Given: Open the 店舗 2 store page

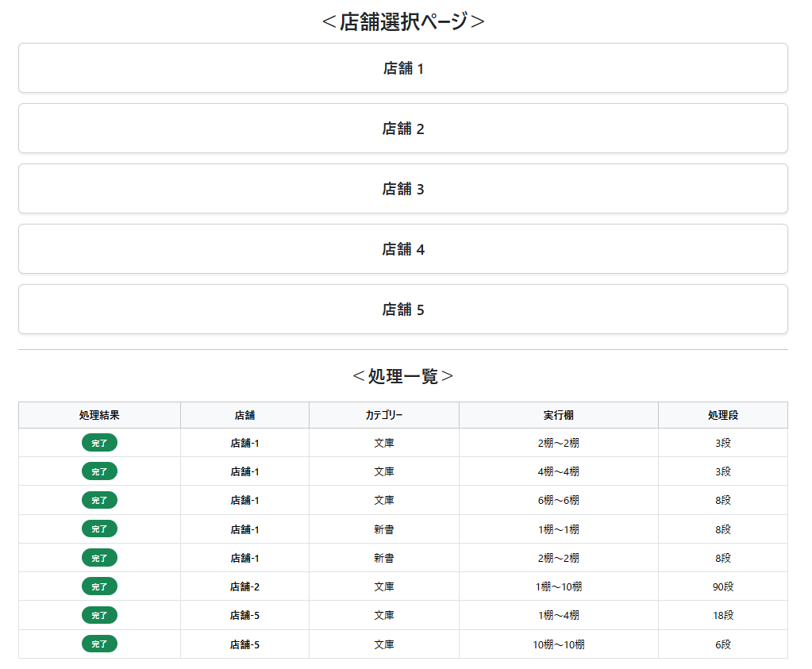Looking at the screenshot, I should [403, 129].
